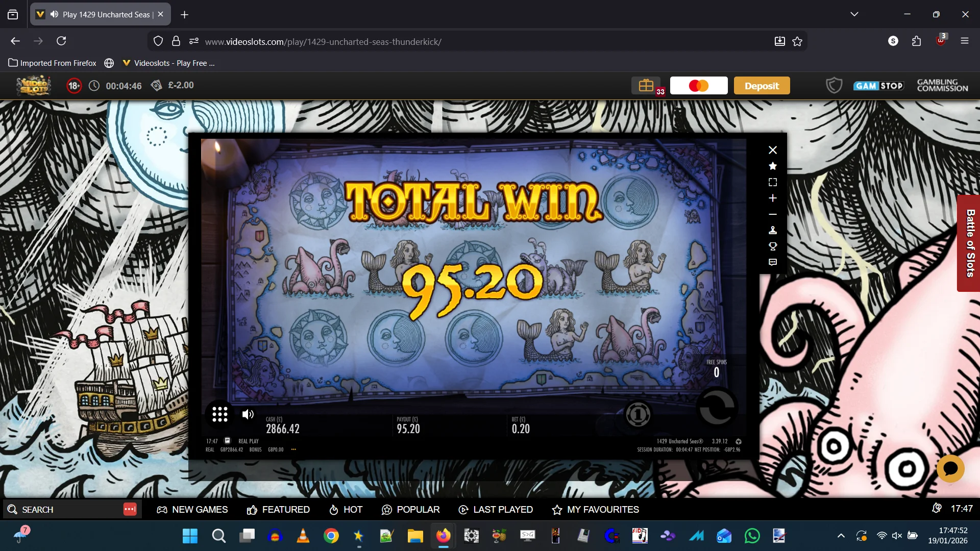Open the S account icon in Firefox toolbar
Screen dimensions: 980x551
tap(893, 41)
